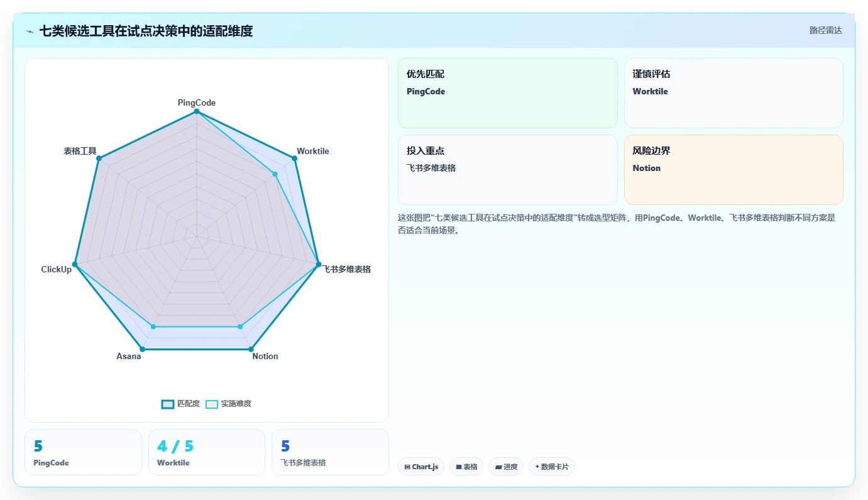Select the 数据卡片 tag chip
This screenshot has width=868, height=500.
(x=552, y=467)
